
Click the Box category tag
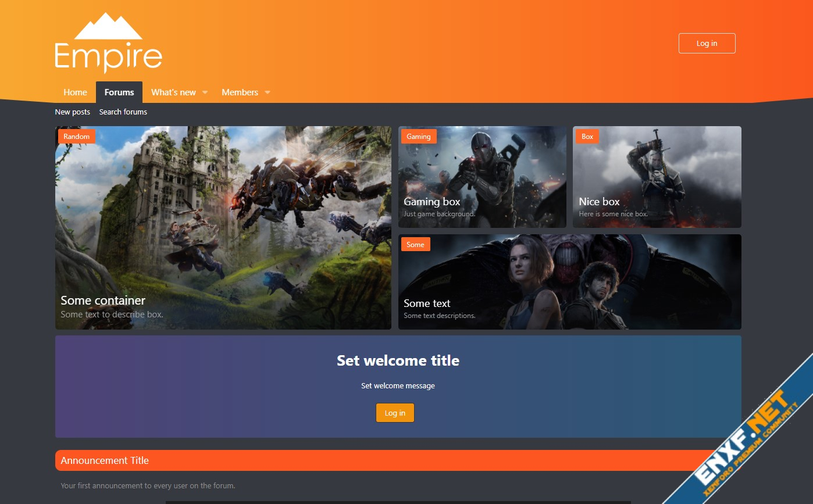pyautogui.click(x=587, y=137)
